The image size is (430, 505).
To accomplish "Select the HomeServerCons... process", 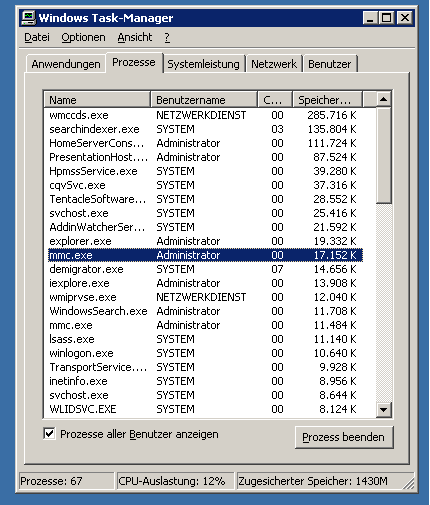I will pyautogui.click(x=205, y=143).
